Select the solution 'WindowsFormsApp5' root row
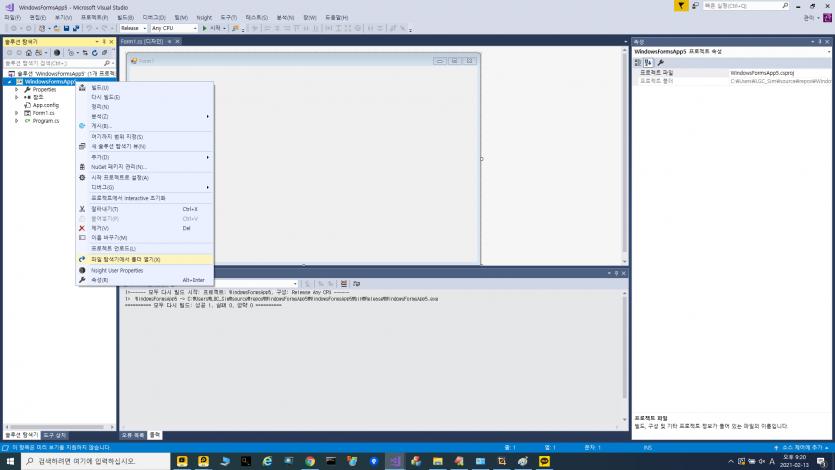 point(60,73)
